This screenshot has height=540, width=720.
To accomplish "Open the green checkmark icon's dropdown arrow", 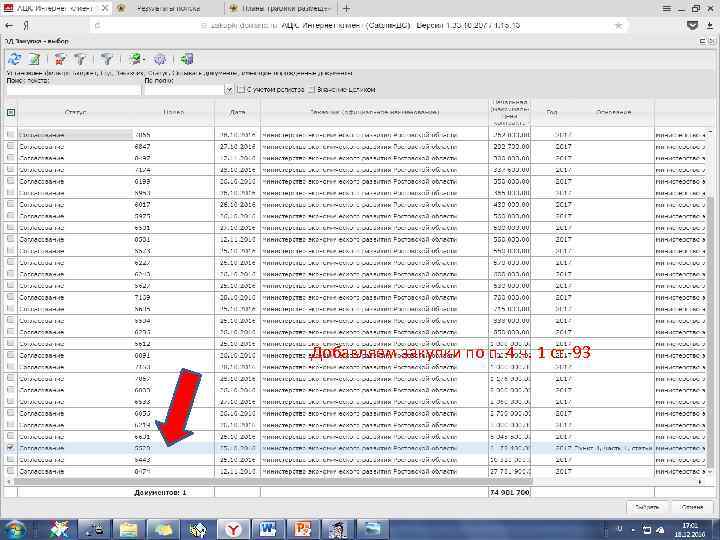I will [x=144, y=59].
